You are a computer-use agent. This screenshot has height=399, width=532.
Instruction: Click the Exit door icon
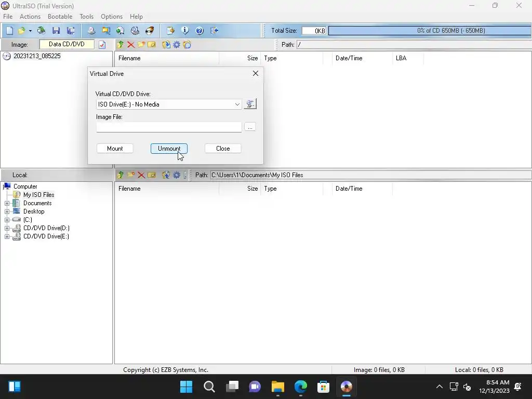pyautogui.click(x=214, y=31)
